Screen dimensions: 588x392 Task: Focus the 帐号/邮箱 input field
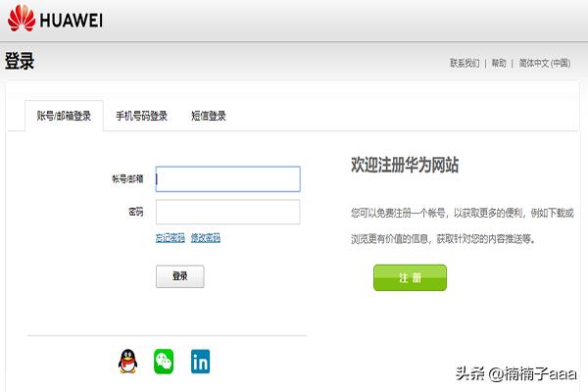tap(227, 179)
